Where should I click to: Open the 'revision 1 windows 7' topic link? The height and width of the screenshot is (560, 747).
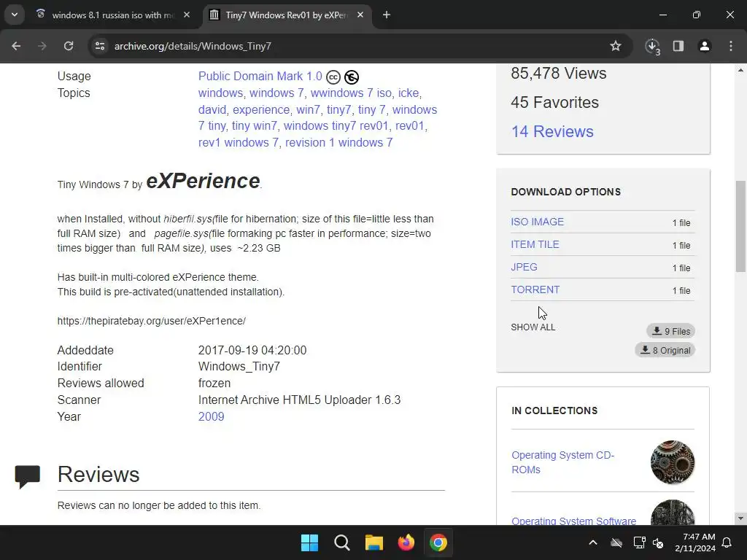point(338,142)
